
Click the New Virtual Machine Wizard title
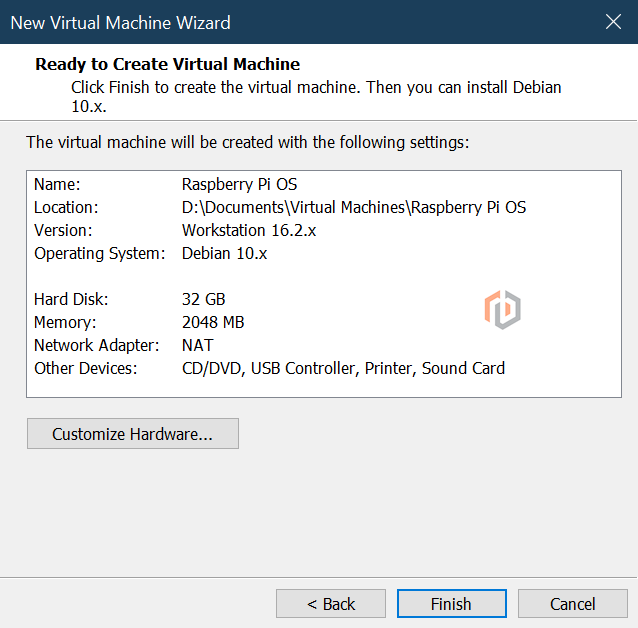click(x=120, y=23)
